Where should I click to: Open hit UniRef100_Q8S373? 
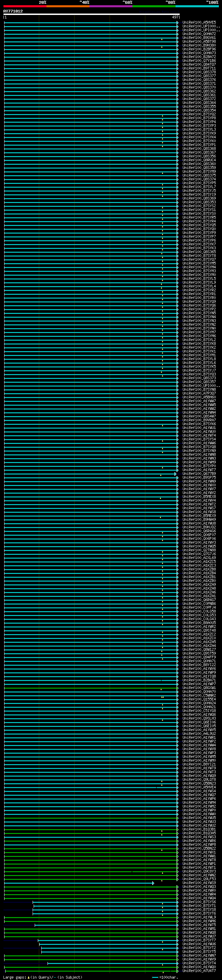199,378
